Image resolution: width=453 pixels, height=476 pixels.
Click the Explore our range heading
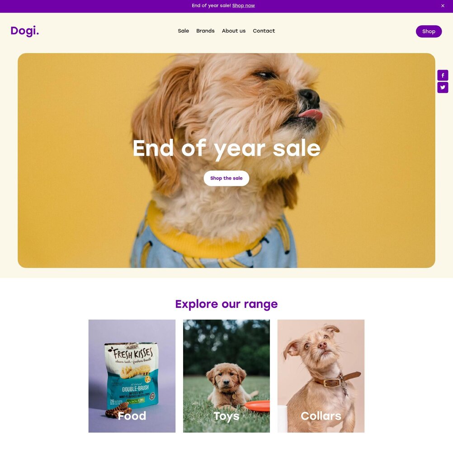pos(226,304)
